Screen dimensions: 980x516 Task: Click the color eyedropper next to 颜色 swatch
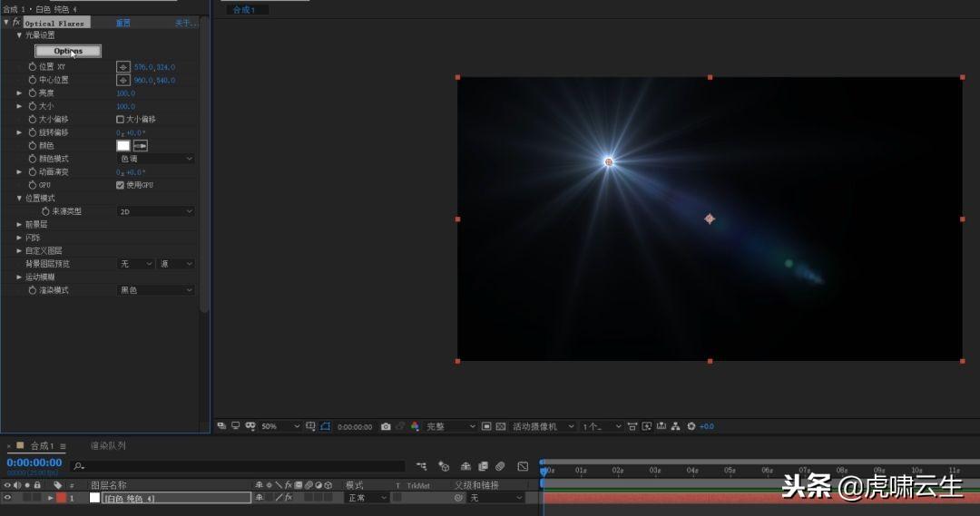pos(141,145)
